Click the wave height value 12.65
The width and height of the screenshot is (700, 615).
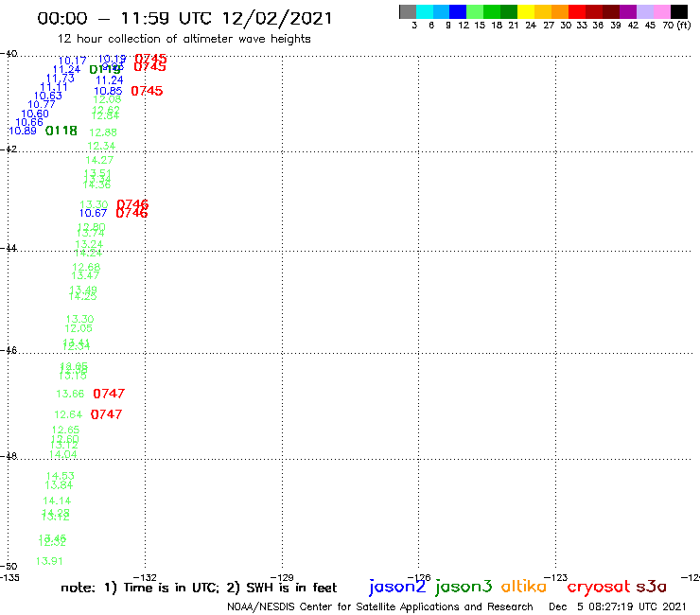tap(65, 430)
